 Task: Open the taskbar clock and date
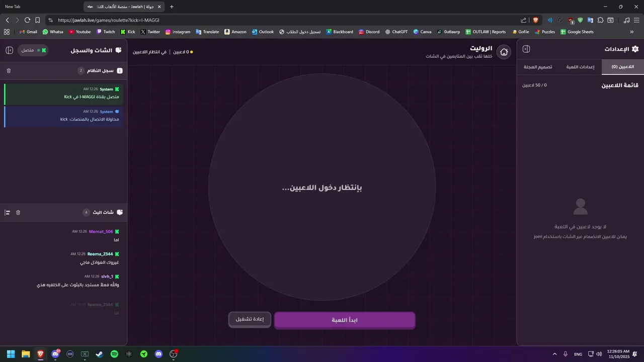[618, 354]
